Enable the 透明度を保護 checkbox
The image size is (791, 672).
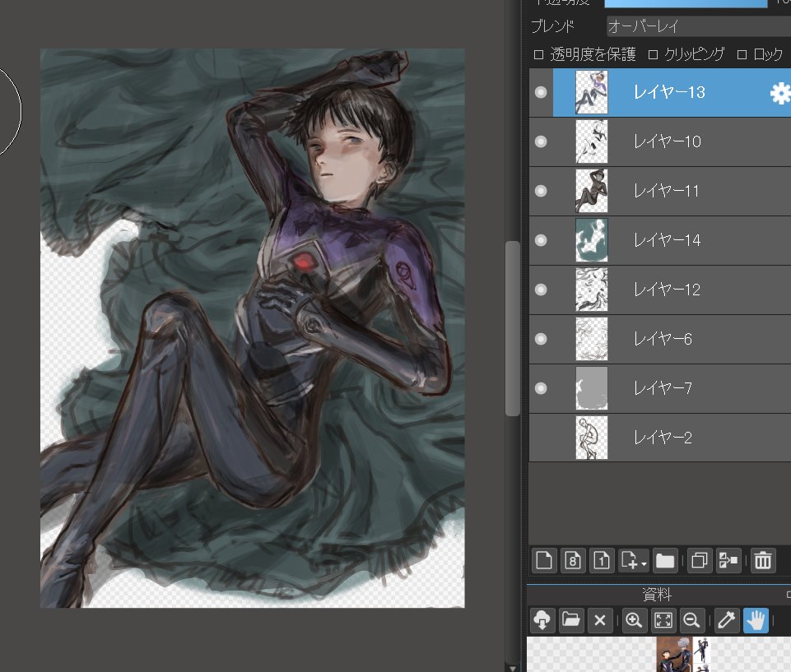(x=539, y=54)
